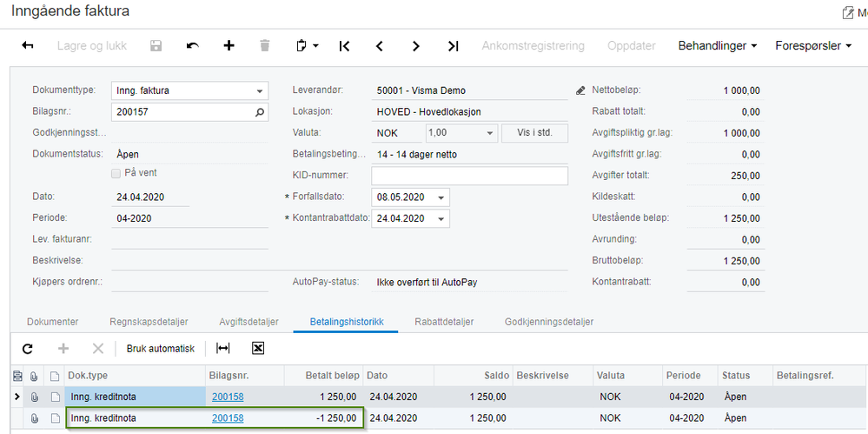Go to previous record
The width and height of the screenshot is (868, 434).
pos(379,46)
